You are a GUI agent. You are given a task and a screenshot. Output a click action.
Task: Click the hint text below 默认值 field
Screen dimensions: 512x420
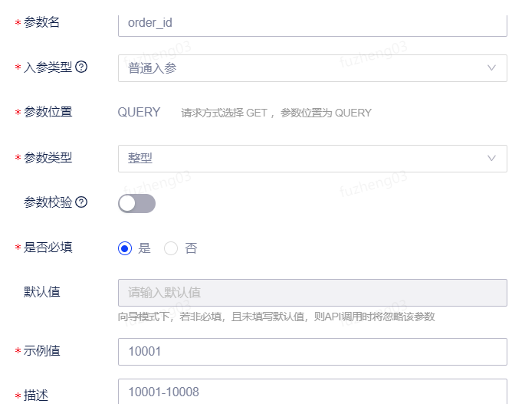(276, 317)
